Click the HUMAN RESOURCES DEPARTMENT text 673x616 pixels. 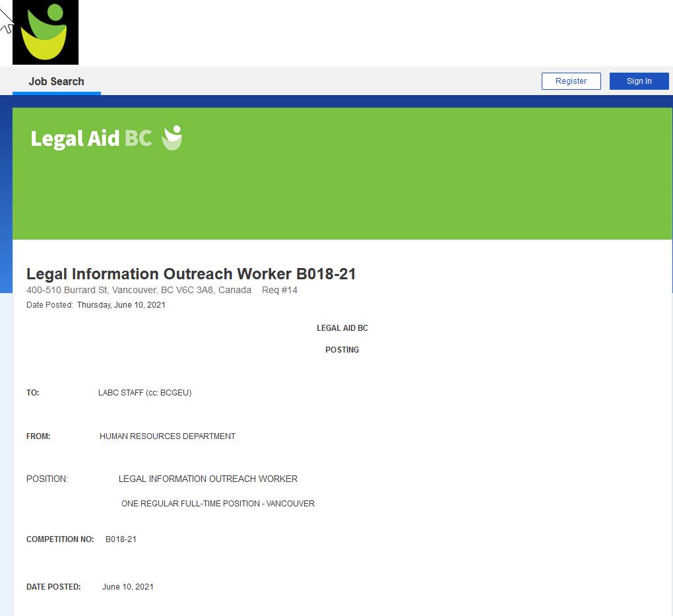click(168, 436)
